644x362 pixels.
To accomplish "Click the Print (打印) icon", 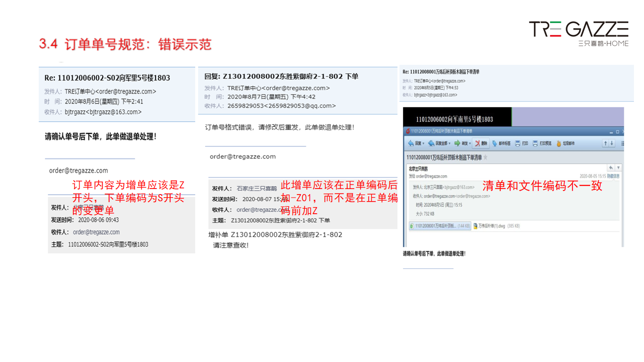I will click(518, 143).
